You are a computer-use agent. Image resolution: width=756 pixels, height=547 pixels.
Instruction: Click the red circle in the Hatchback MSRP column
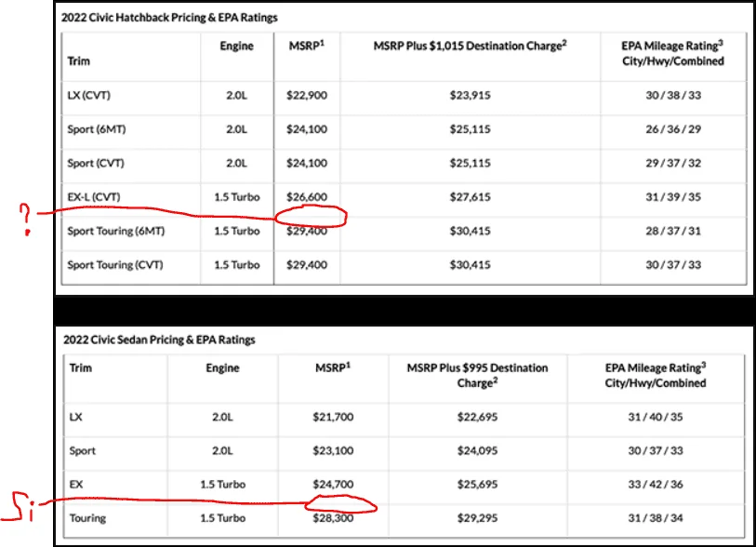[311, 216]
